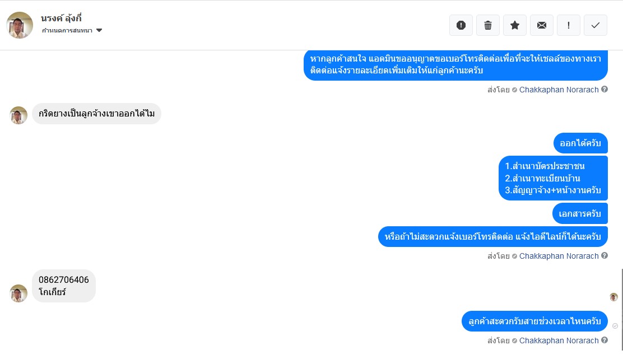Click the customer's profile photo in header
Viewport: 623px width, 364px height.
(x=20, y=25)
